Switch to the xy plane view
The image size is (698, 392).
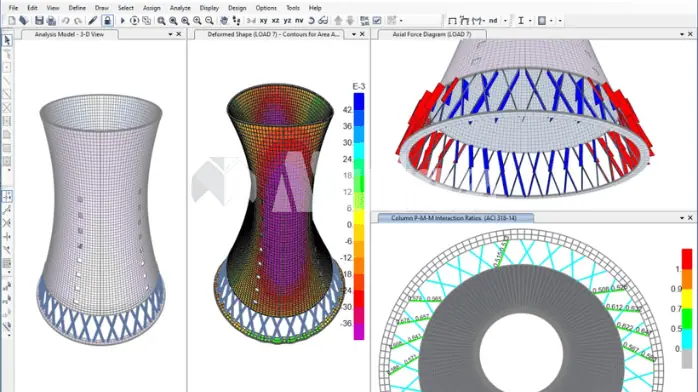[264, 20]
